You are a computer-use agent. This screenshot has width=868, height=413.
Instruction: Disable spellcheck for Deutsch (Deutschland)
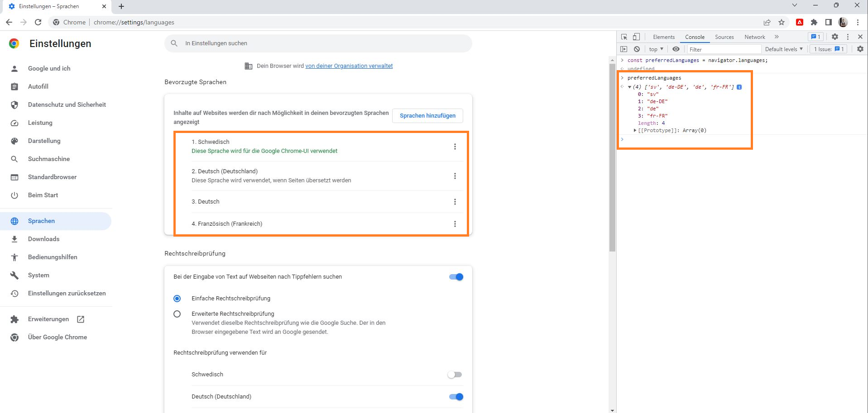pyautogui.click(x=456, y=396)
